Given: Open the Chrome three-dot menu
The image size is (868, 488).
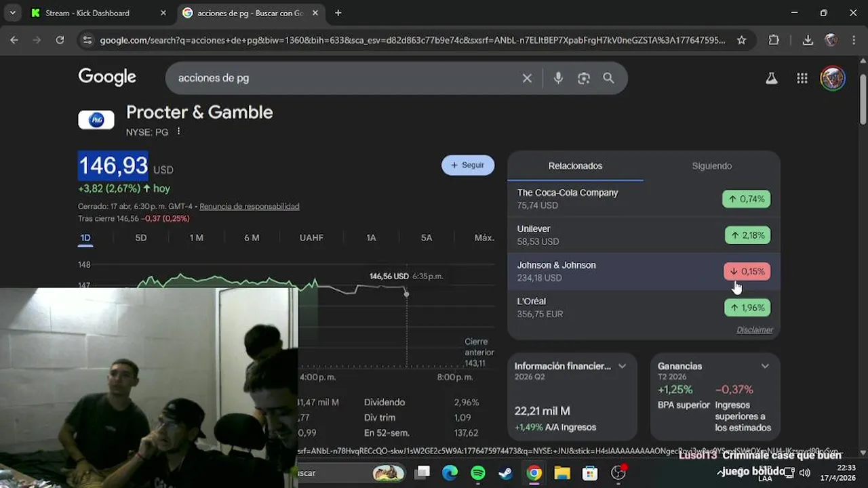Looking at the screenshot, I should [x=854, y=40].
